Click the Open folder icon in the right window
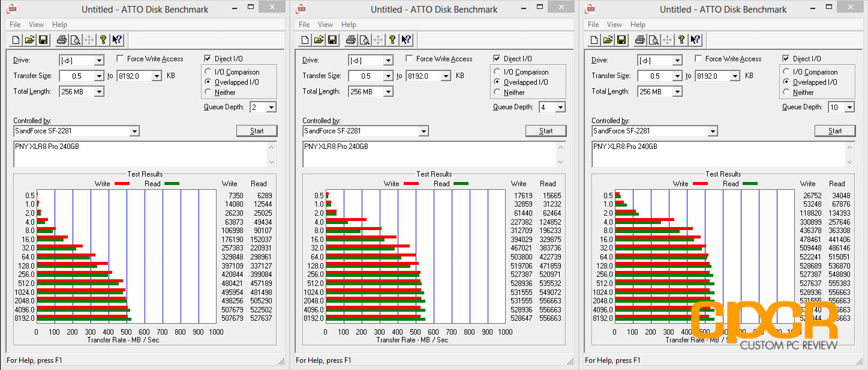This screenshot has height=370, width=868. pos(608,40)
